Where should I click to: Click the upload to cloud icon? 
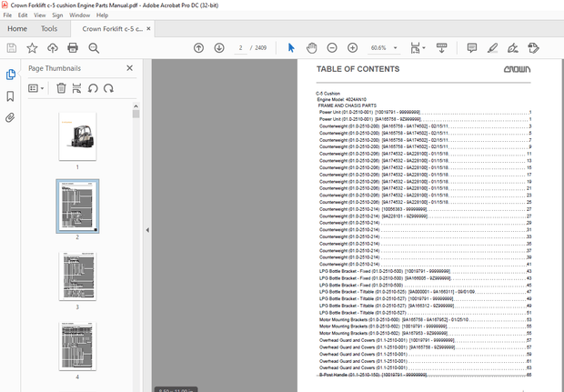tap(53, 48)
